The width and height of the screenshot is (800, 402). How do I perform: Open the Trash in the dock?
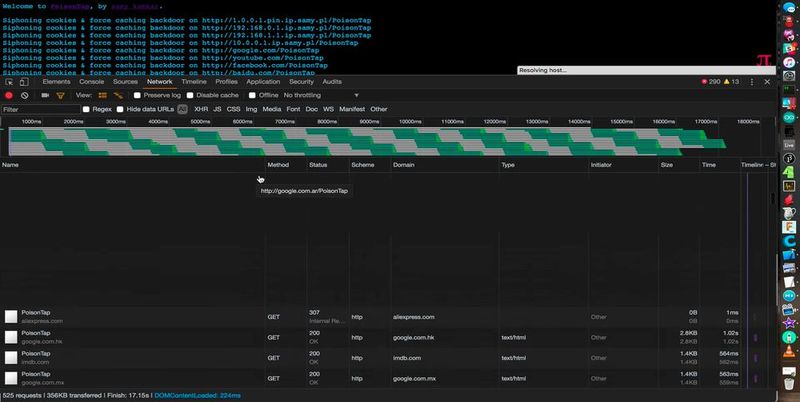click(x=789, y=383)
